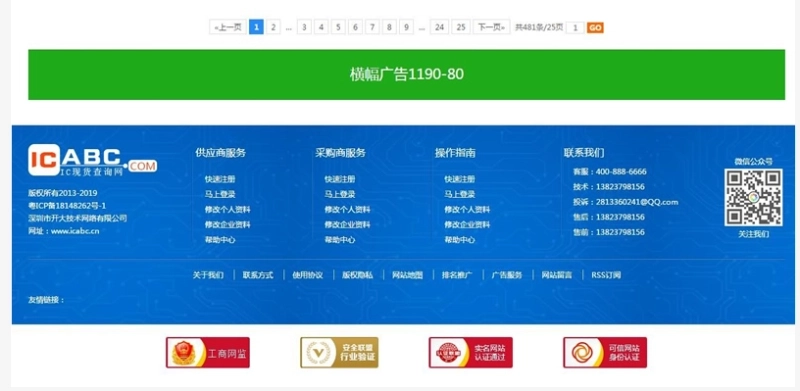Screen dimensions: 800x391
Task: Click the orange GO button
Action: click(595, 28)
